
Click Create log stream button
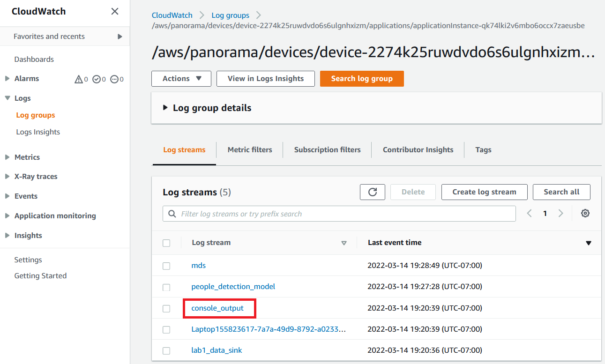click(x=484, y=192)
